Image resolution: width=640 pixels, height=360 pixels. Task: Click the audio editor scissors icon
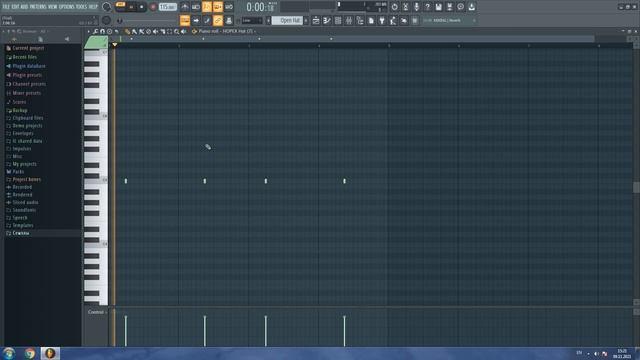(x=405, y=7)
